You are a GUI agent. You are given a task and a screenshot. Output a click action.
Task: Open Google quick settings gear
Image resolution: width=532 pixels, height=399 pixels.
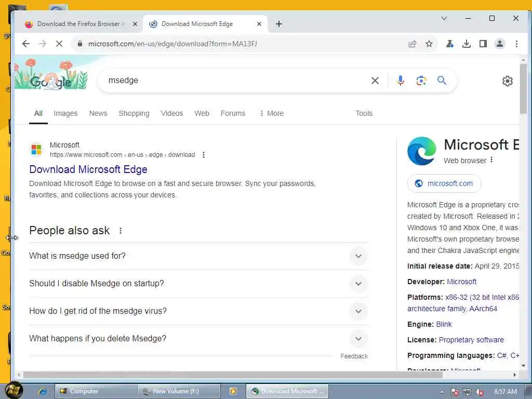click(x=508, y=81)
